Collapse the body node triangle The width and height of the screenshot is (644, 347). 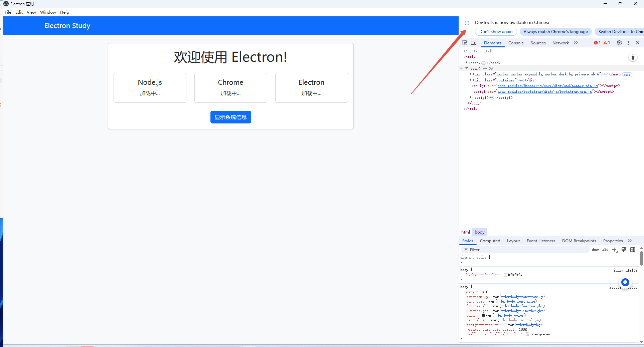point(467,68)
